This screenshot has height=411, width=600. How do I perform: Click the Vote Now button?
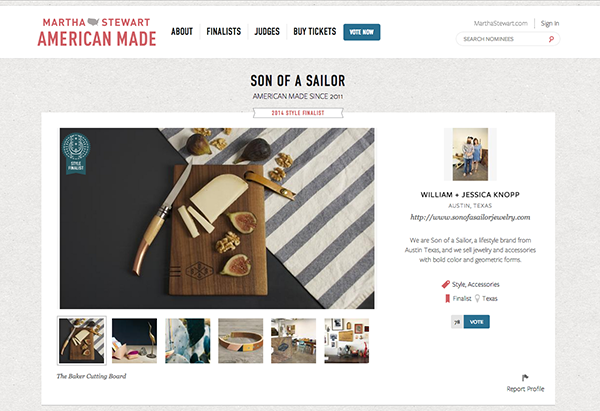362,32
